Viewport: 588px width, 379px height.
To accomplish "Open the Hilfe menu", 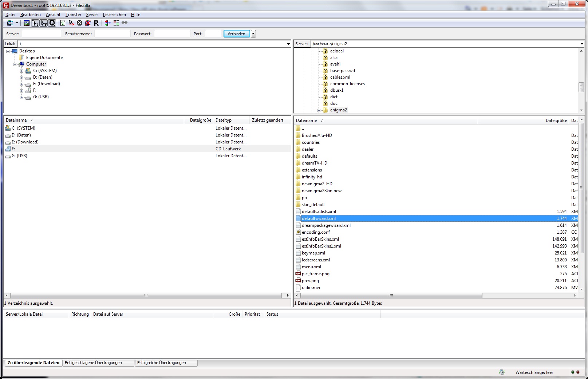I will 135,15.
